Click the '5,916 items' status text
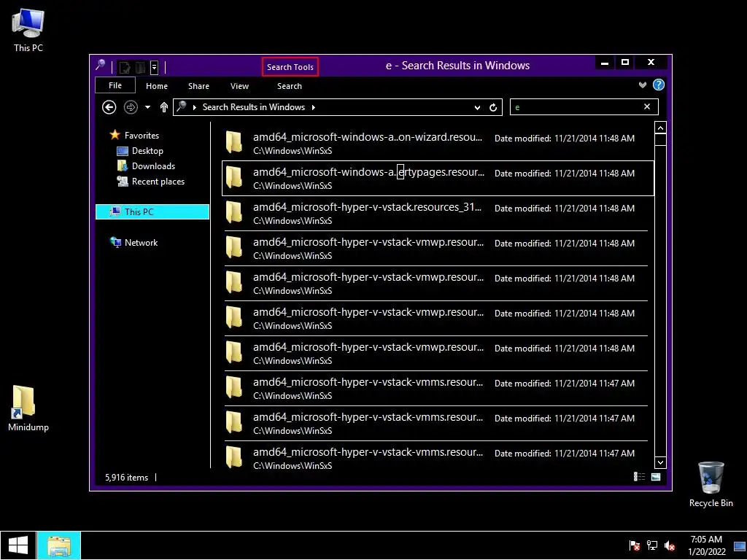Viewport: 747px width, 560px height. [x=127, y=478]
